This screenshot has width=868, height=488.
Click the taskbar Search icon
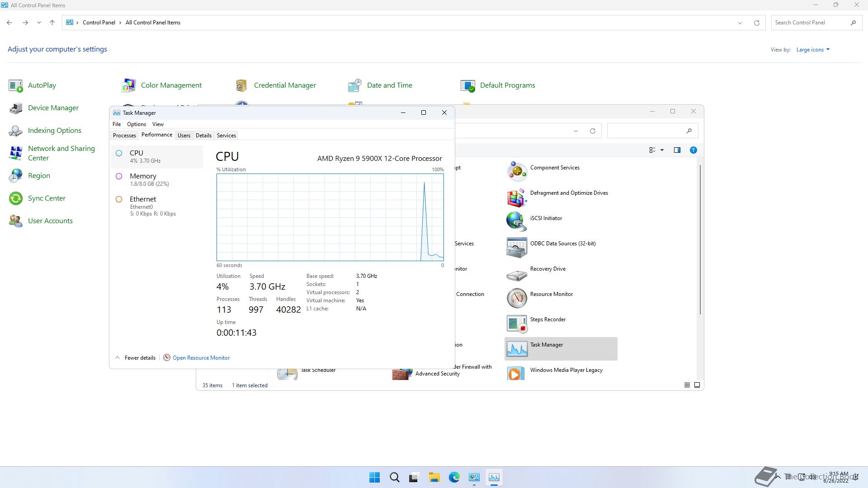coord(394,477)
